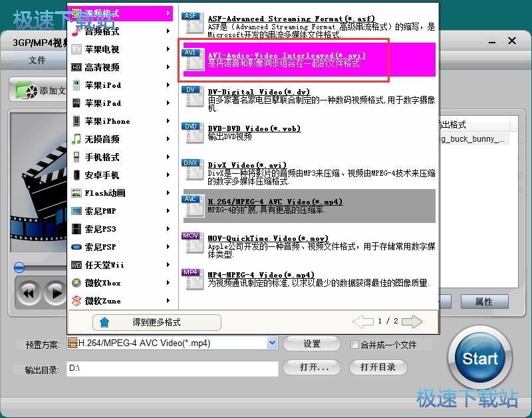532x418 pixels.
Task: Click the AVC format file icon
Action: 193,206
